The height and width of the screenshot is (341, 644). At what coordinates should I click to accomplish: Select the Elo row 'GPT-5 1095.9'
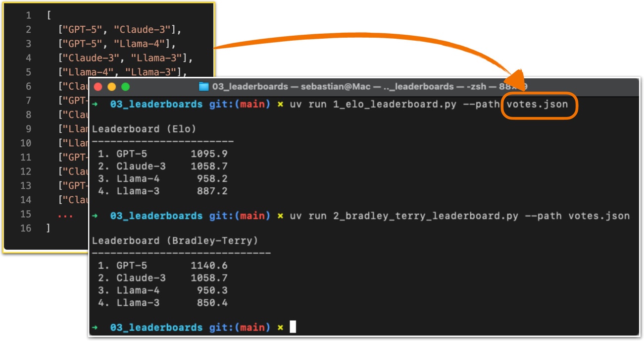[163, 154]
